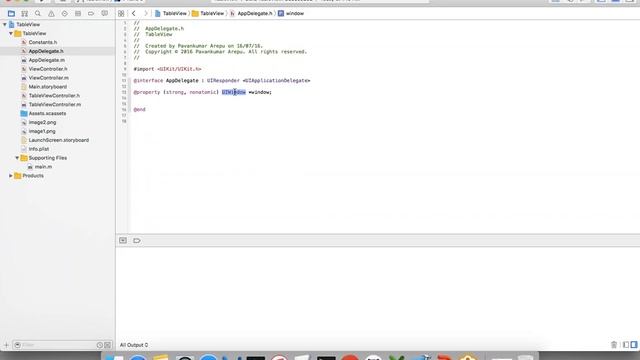The width and height of the screenshot is (640, 360).
Task: Go back in editor history
Action: 133,13
